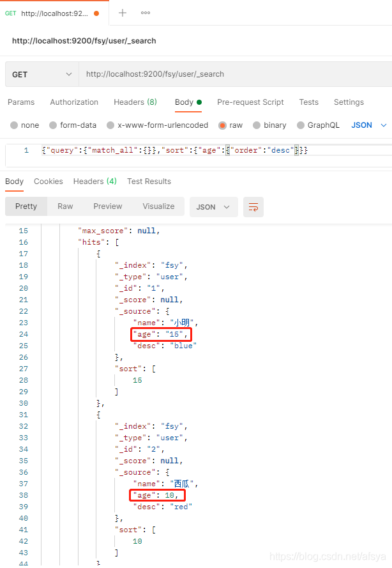
Task: Switch to the Authorization tab
Action: [74, 102]
